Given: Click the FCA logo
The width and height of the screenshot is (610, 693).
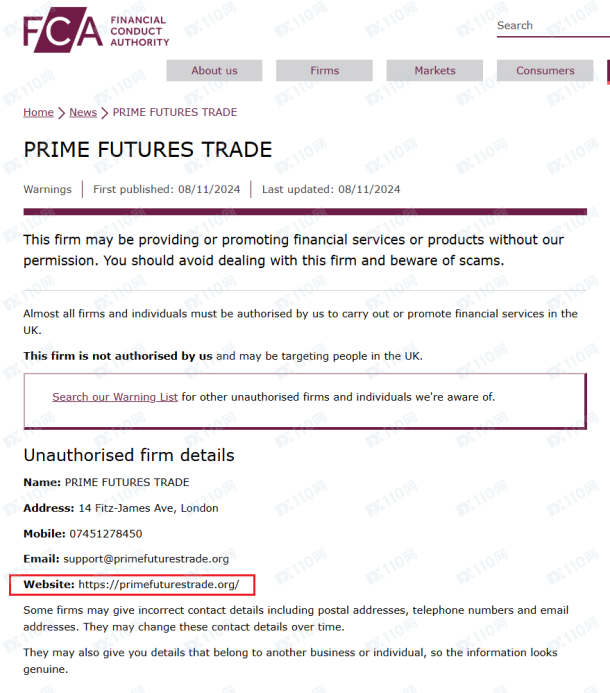Looking at the screenshot, I should point(96,30).
